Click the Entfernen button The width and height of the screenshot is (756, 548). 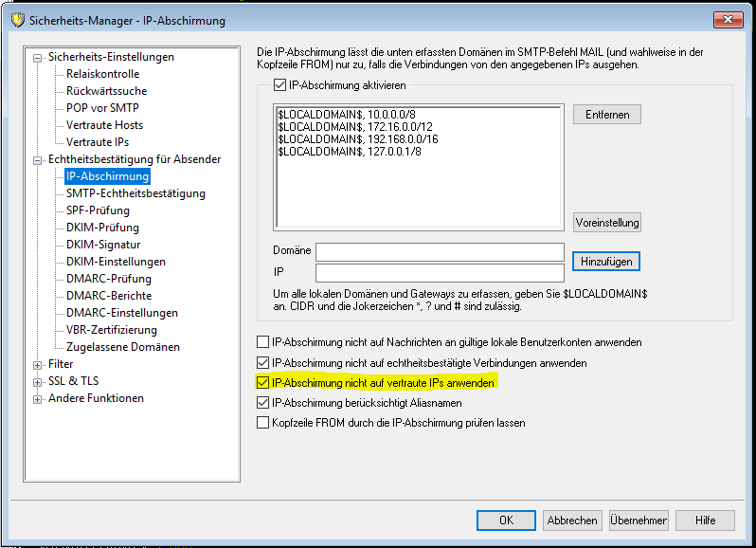[x=607, y=114]
